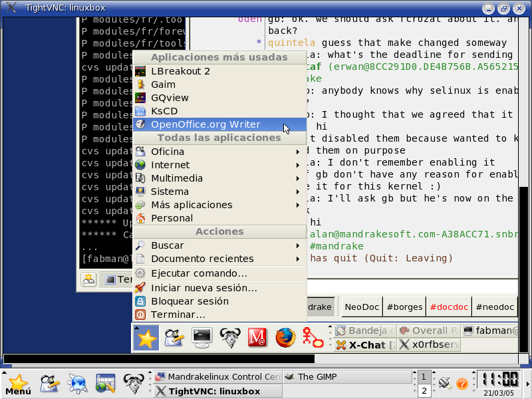Click the Ejecutar comando gear icon
This screenshot has height=399, width=532.
pyautogui.click(x=140, y=273)
